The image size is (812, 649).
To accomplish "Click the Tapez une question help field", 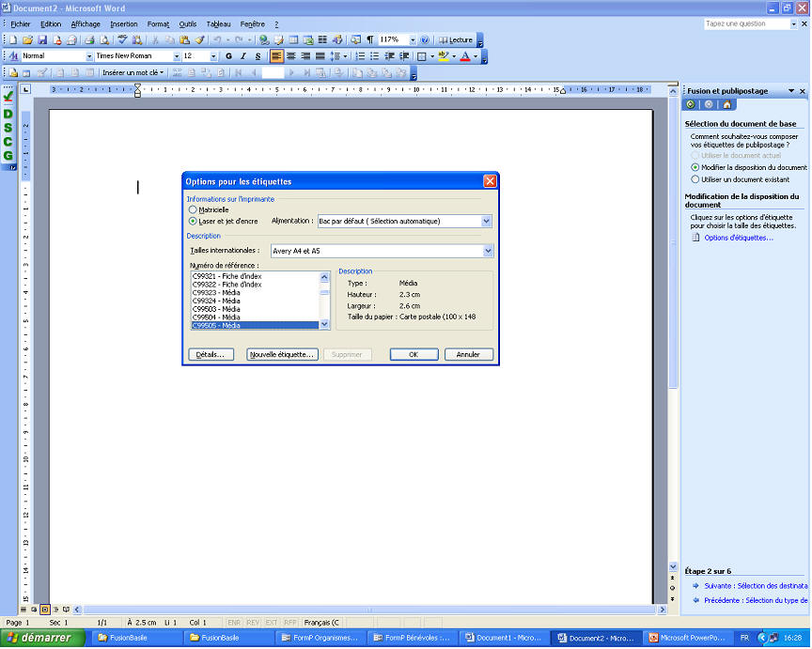I will click(746, 23).
